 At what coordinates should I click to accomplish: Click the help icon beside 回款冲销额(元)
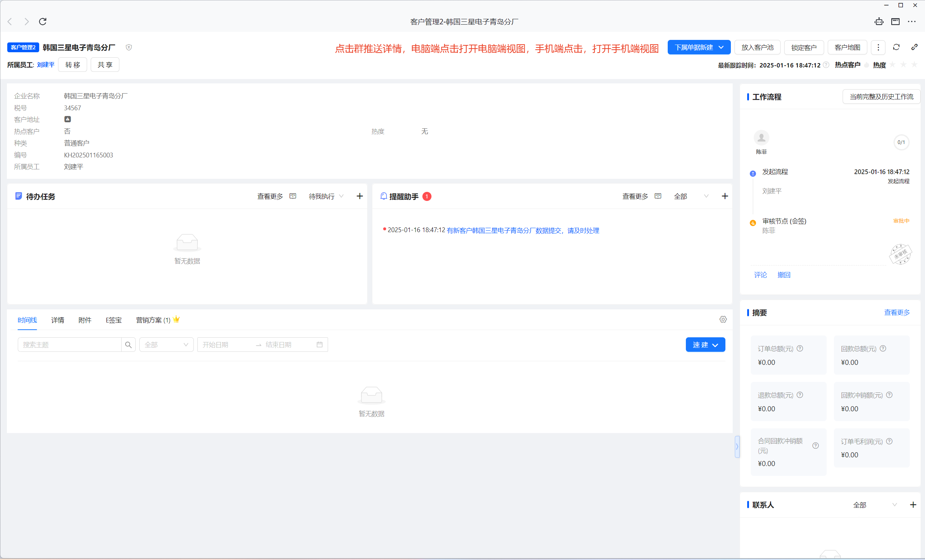point(889,395)
